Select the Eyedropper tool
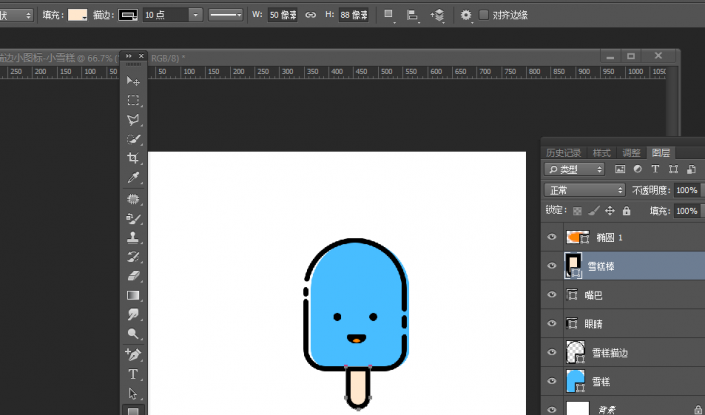The height and width of the screenshot is (415, 705). point(133,178)
